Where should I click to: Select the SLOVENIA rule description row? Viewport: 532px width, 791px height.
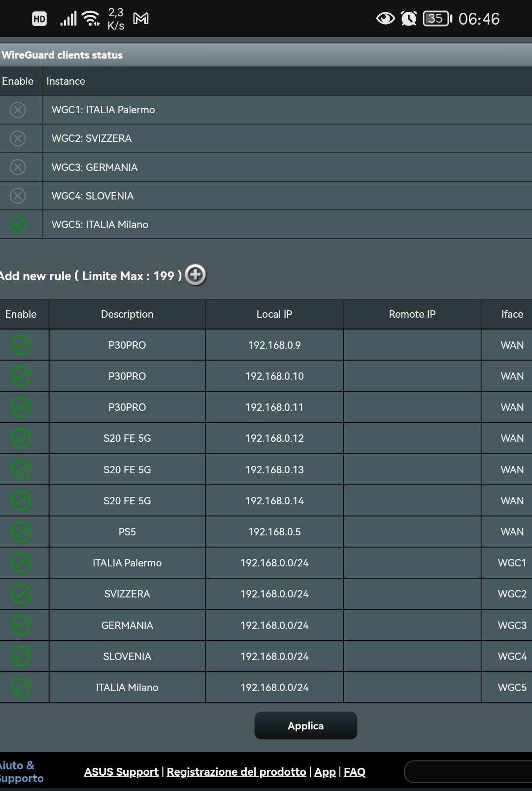pos(127,657)
